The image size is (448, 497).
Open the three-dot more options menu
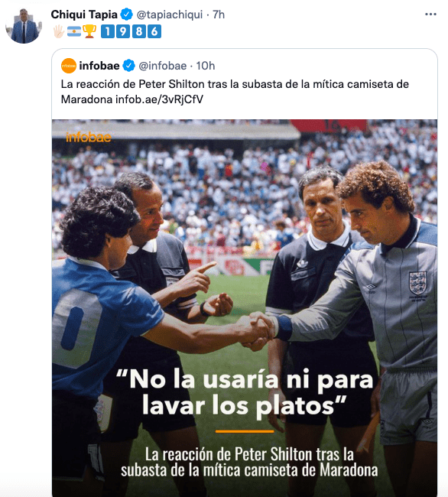[430, 15]
